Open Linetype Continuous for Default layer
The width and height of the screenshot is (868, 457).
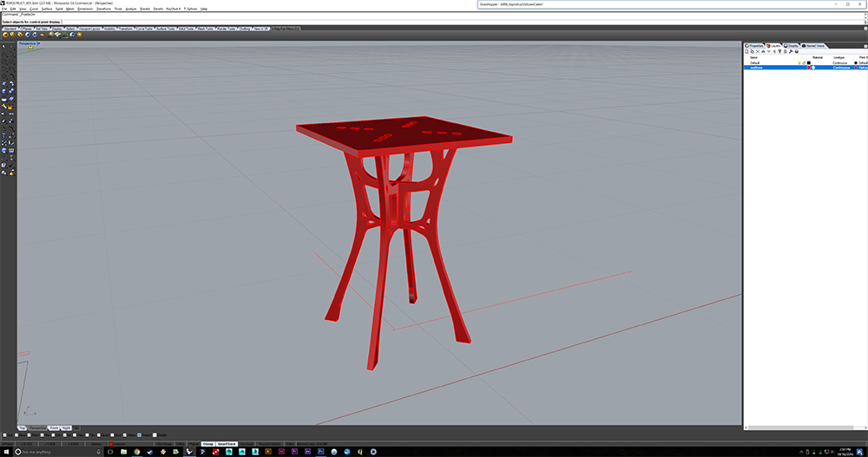(839, 62)
